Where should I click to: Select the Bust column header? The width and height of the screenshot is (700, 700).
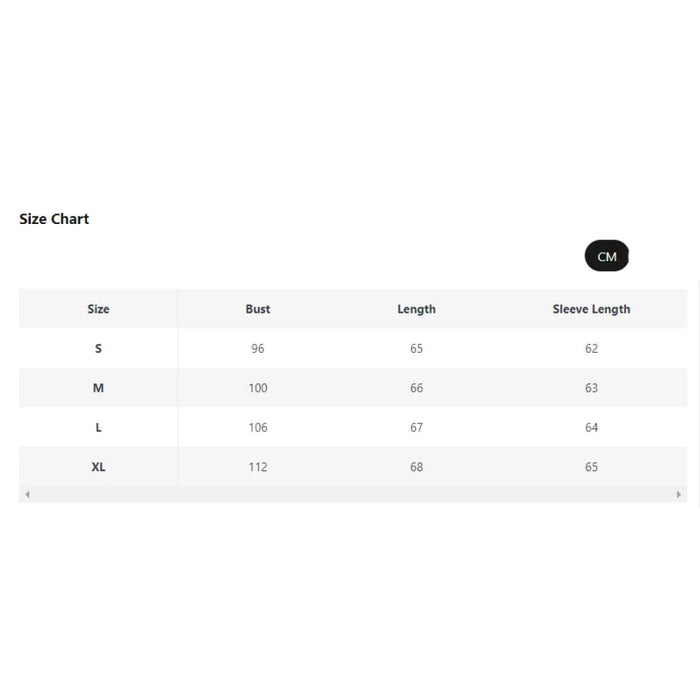258,309
